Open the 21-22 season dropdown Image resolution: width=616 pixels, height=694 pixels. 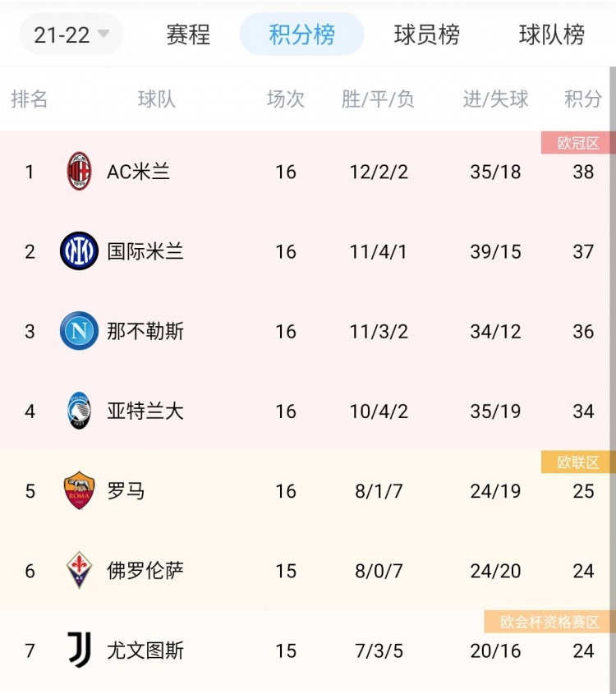tap(71, 34)
